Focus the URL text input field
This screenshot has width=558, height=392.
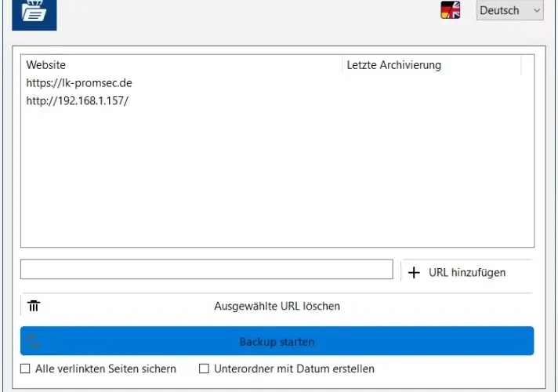coord(207,269)
